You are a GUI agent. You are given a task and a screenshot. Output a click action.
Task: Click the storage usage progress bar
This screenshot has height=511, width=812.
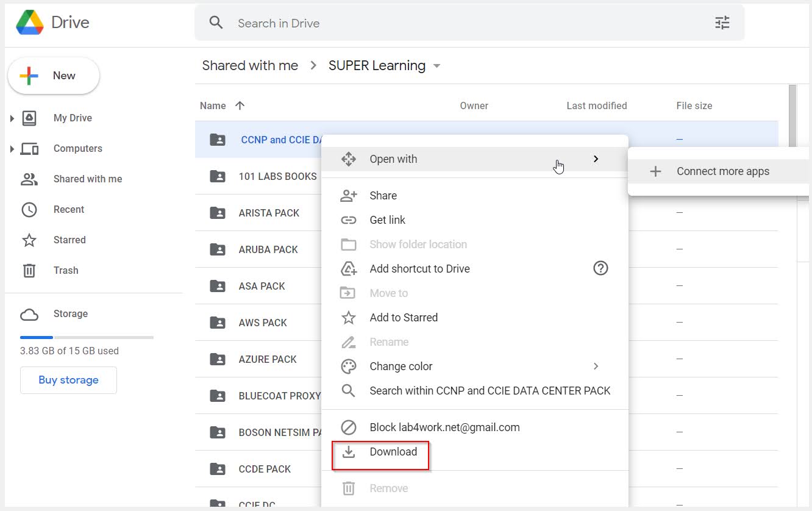[87, 337]
